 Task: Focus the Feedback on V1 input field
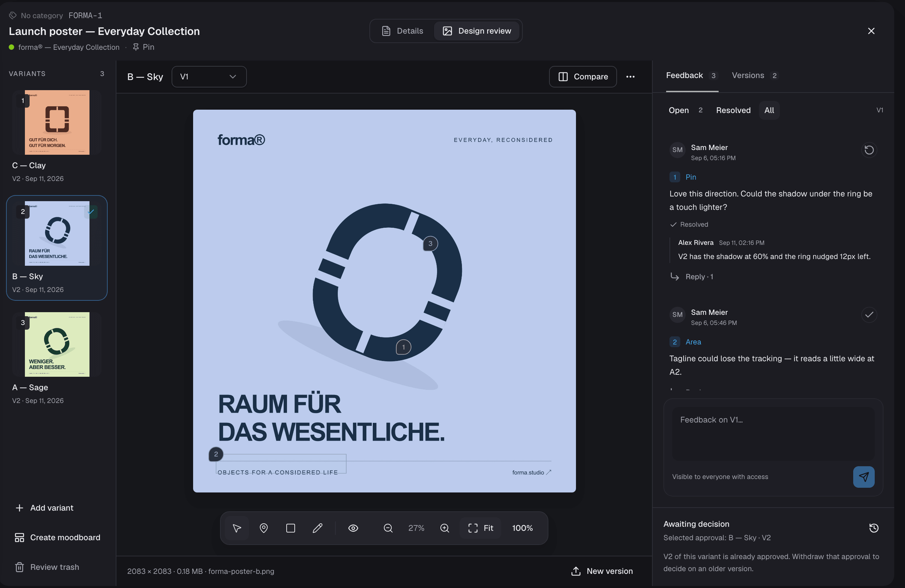point(773,434)
